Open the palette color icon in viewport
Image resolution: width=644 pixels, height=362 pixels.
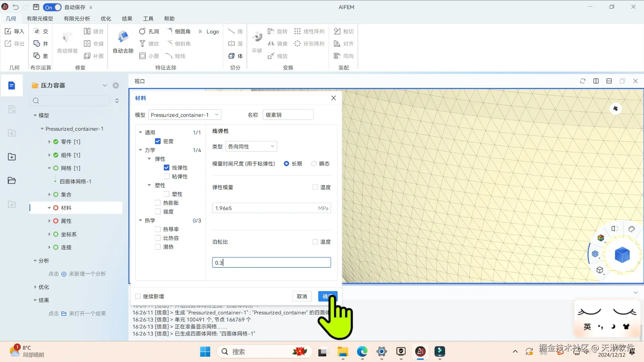pos(632,229)
